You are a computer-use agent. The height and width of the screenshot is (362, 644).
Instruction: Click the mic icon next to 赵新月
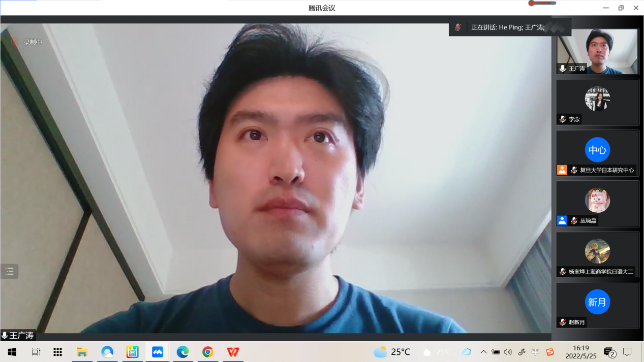coord(562,322)
